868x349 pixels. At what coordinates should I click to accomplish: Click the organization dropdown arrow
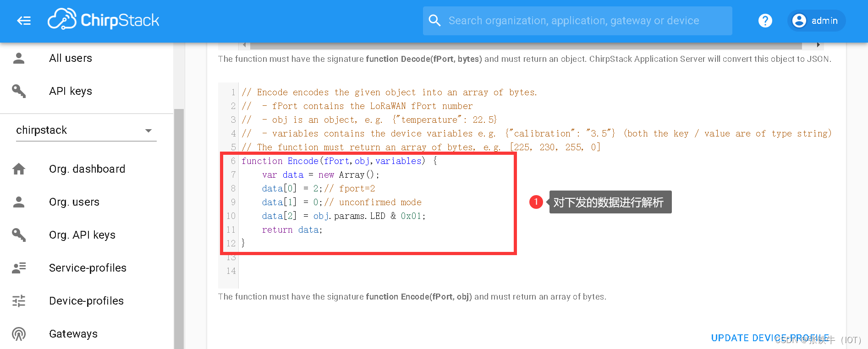(x=148, y=131)
